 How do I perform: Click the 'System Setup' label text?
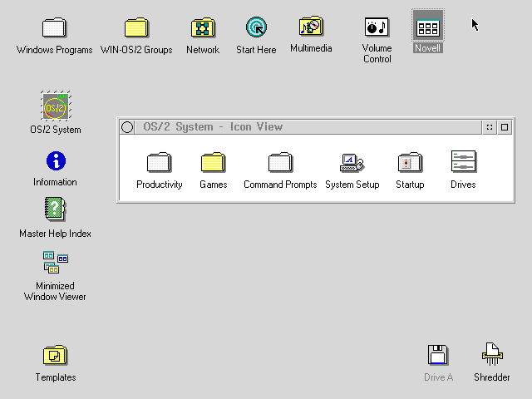352,185
